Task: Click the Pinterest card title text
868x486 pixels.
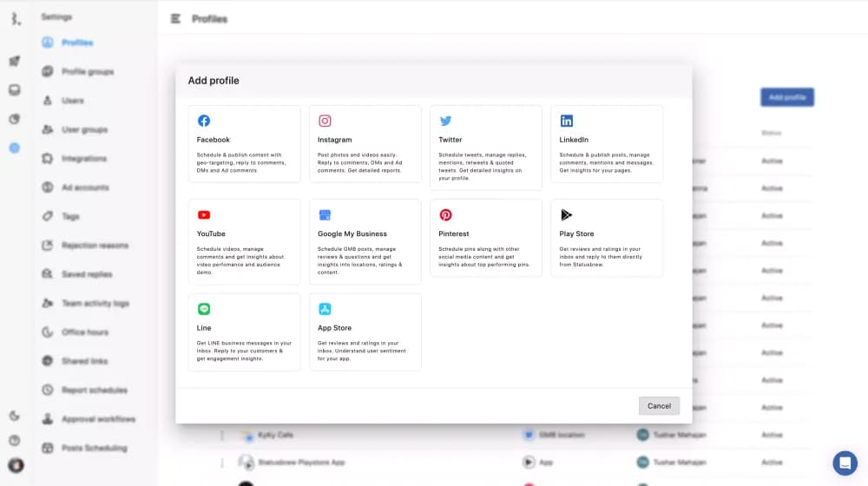Action: pyautogui.click(x=453, y=233)
